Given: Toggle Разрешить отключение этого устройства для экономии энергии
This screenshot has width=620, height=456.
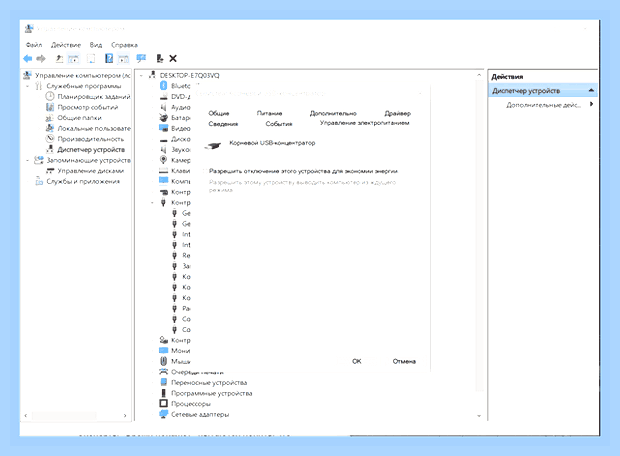Looking at the screenshot, I should (205, 171).
